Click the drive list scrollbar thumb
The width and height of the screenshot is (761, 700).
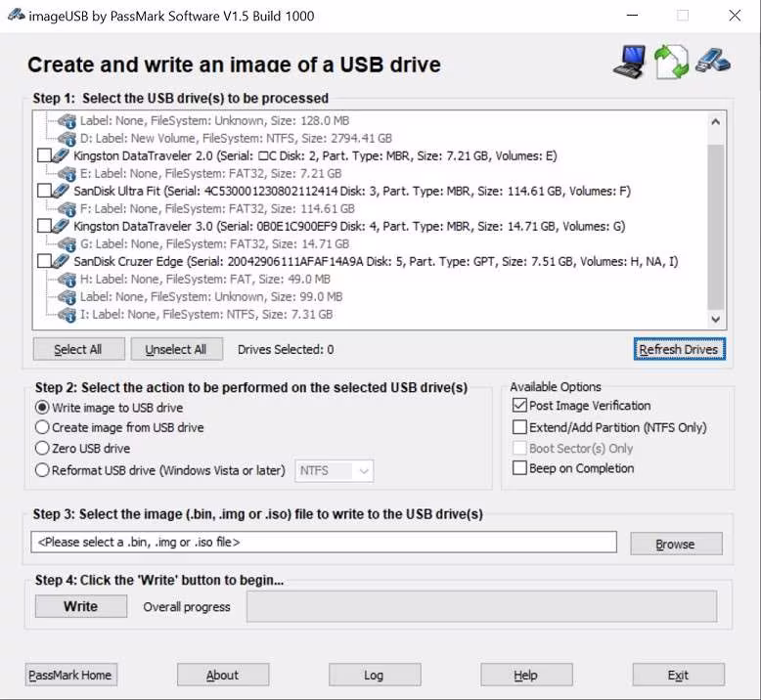(x=715, y=227)
